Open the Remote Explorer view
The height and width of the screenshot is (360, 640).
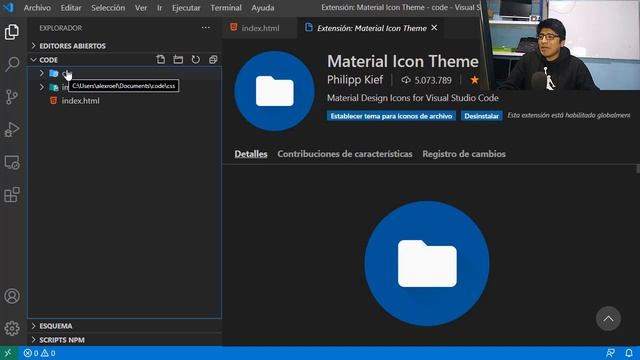click(12, 162)
